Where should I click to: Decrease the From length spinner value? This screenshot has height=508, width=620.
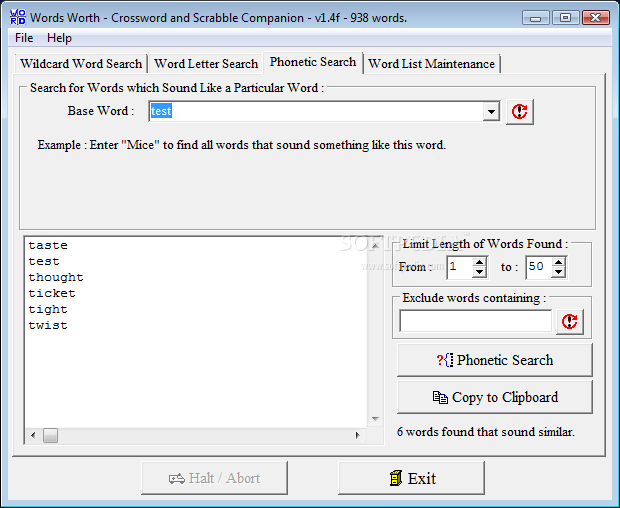pos(479,272)
